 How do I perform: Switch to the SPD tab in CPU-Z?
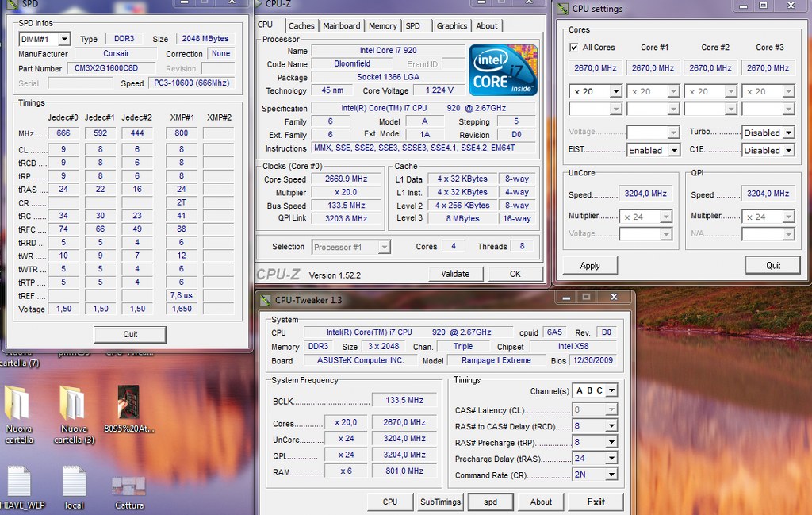[412, 26]
